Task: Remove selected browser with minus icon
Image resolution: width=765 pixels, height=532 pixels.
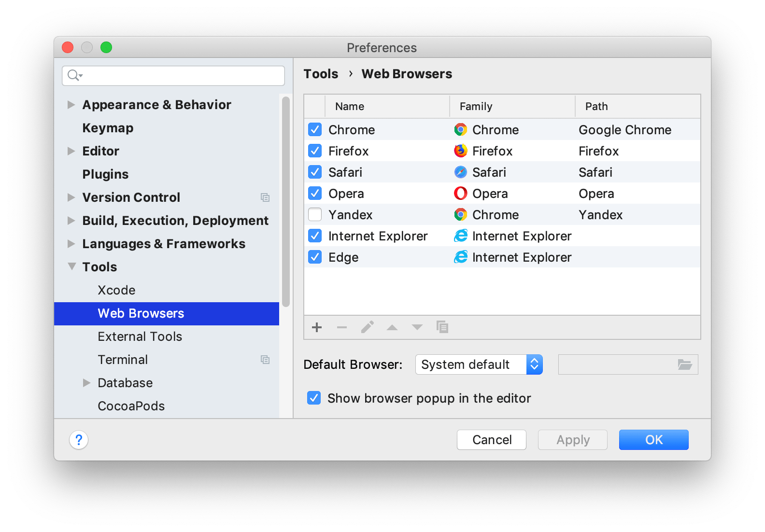Action: 342,327
